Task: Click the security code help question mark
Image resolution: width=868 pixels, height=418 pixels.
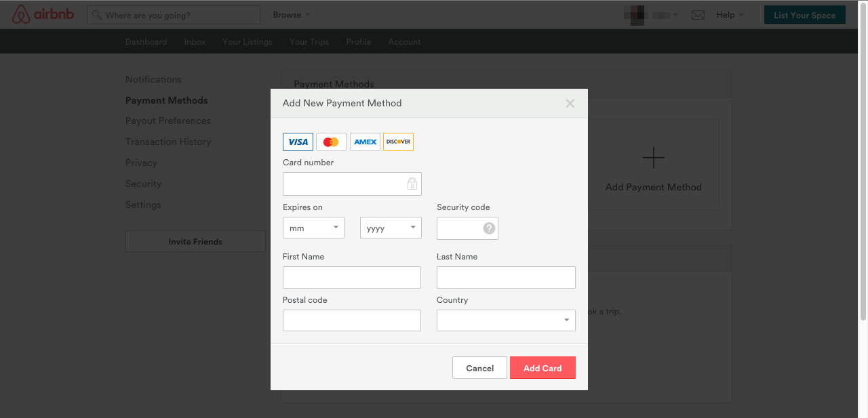Action: 490,228
